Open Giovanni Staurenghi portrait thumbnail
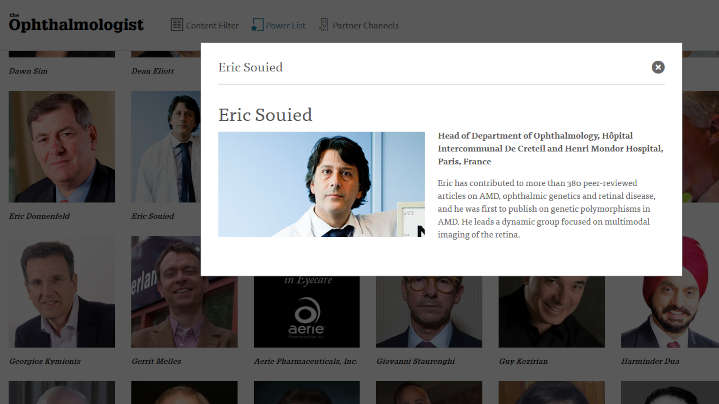The height and width of the screenshot is (404, 719). (x=429, y=312)
